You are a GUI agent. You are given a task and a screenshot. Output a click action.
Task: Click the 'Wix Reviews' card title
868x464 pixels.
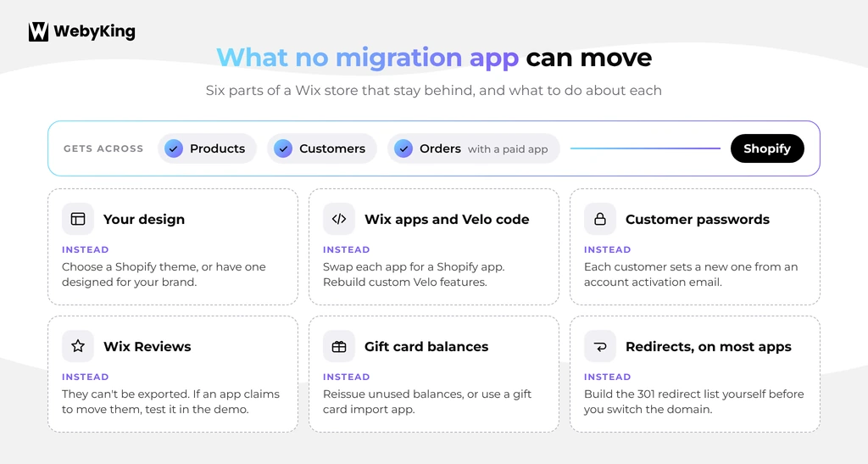(x=147, y=347)
